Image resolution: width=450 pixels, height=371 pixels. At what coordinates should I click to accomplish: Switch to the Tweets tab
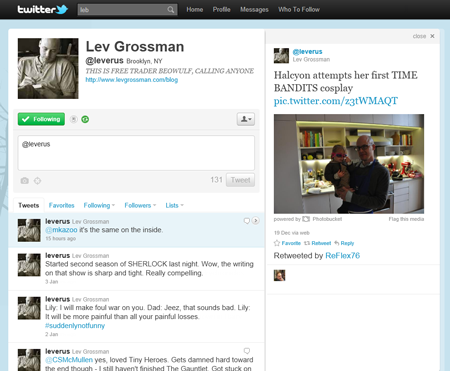(29, 205)
